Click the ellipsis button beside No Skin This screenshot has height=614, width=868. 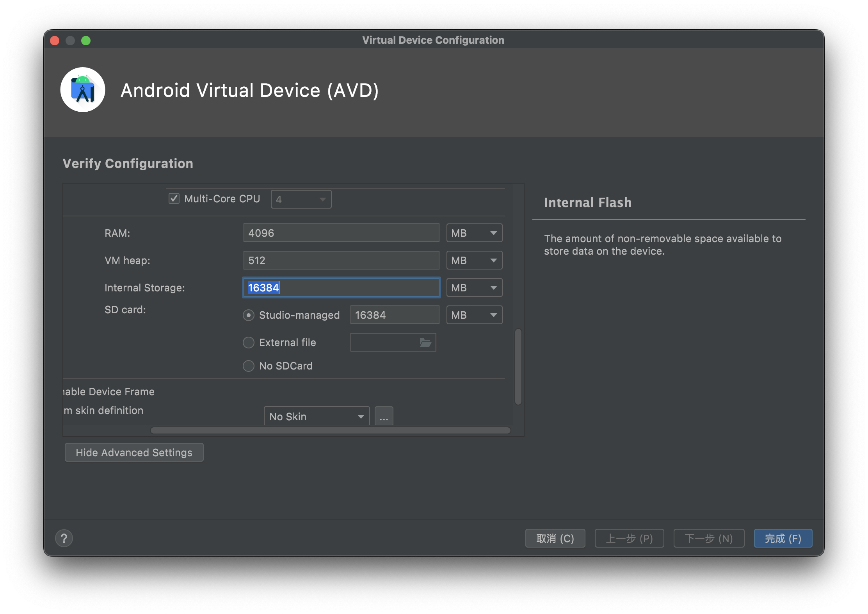[384, 416]
